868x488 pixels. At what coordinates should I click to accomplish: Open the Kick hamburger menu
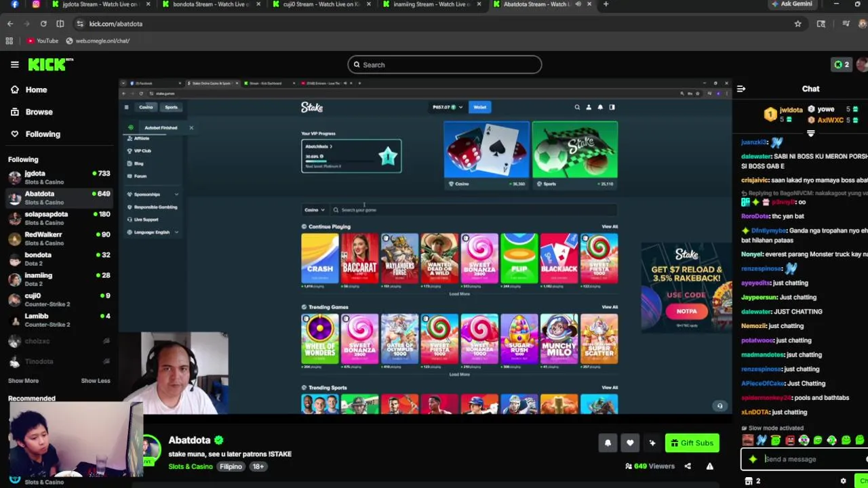click(x=14, y=64)
